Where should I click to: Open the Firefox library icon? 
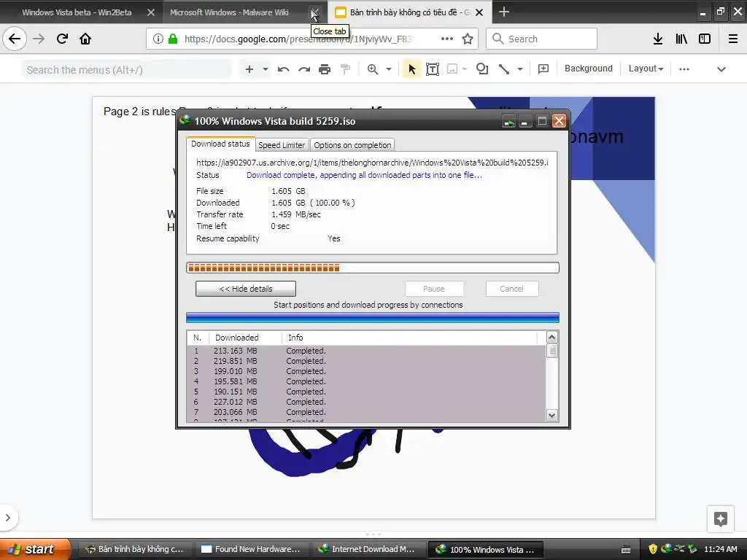tap(681, 39)
